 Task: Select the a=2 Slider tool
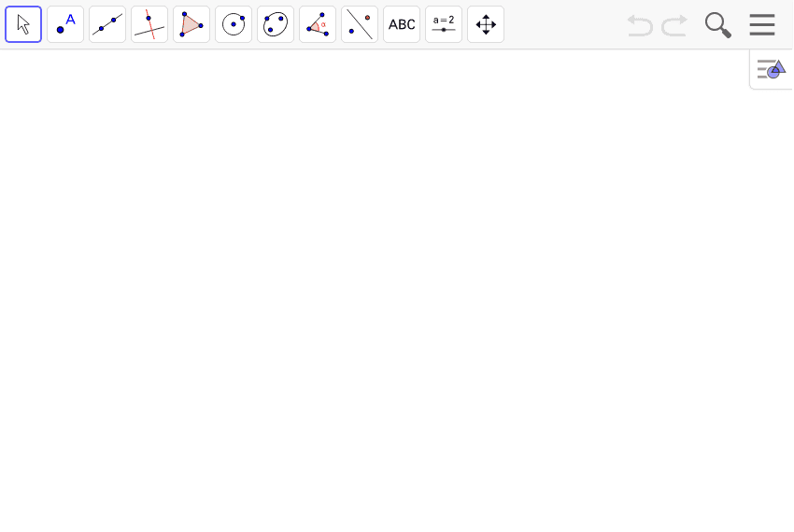pyautogui.click(x=444, y=24)
